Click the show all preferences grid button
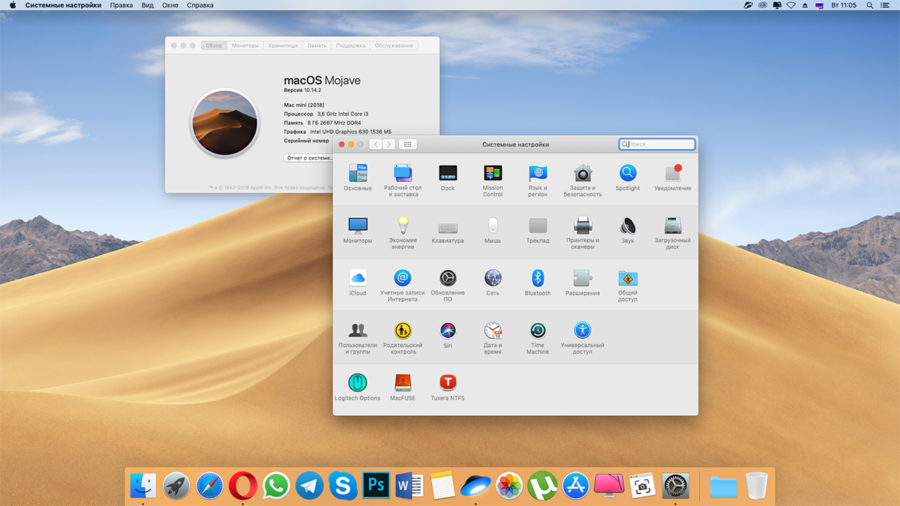The width and height of the screenshot is (900, 506). pos(407,145)
